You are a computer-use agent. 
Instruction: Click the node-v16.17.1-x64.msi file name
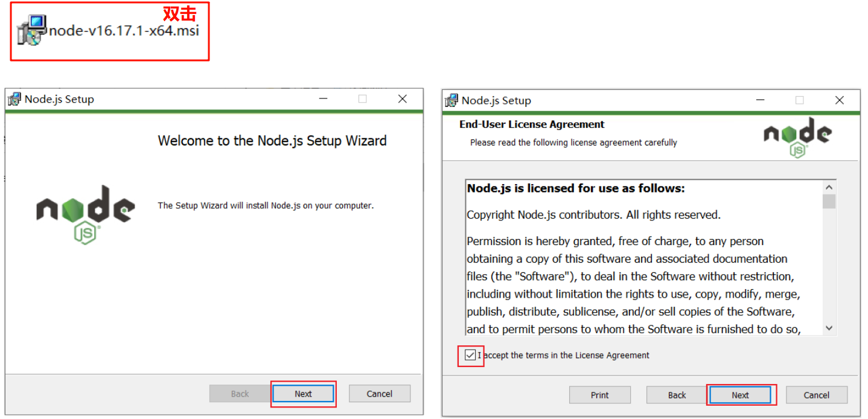[x=124, y=31]
